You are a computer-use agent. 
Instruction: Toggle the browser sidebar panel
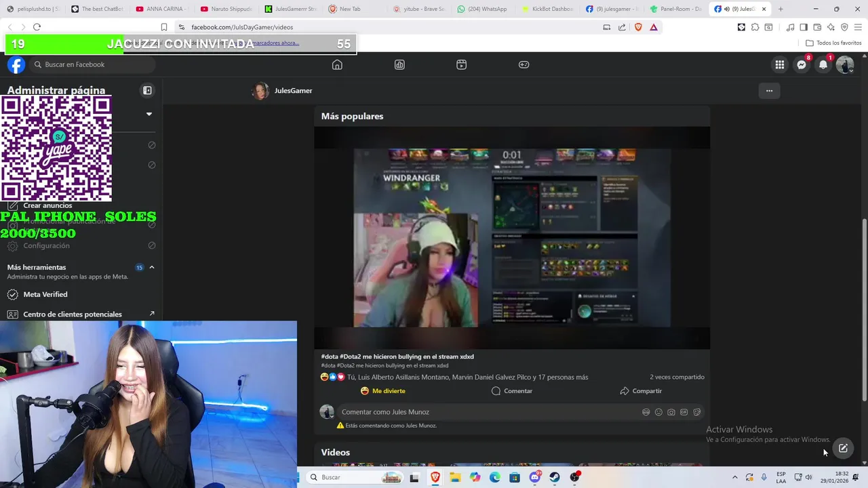click(x=804, y=27)
